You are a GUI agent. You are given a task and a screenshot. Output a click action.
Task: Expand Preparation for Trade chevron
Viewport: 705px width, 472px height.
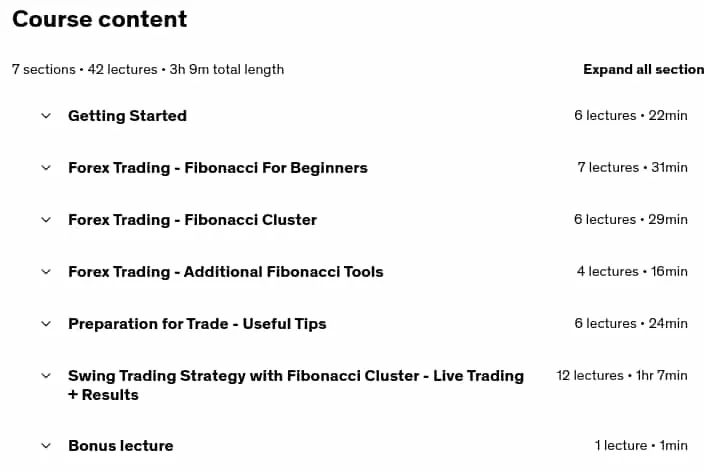pyautogui.click(x=46, y=324)
